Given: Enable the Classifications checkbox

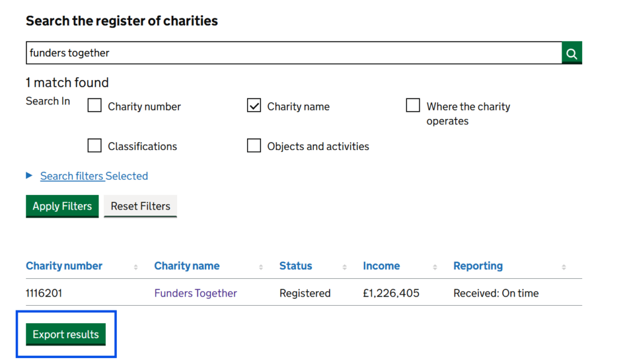Looking at the screenshot, I should [x=94, y=146].
